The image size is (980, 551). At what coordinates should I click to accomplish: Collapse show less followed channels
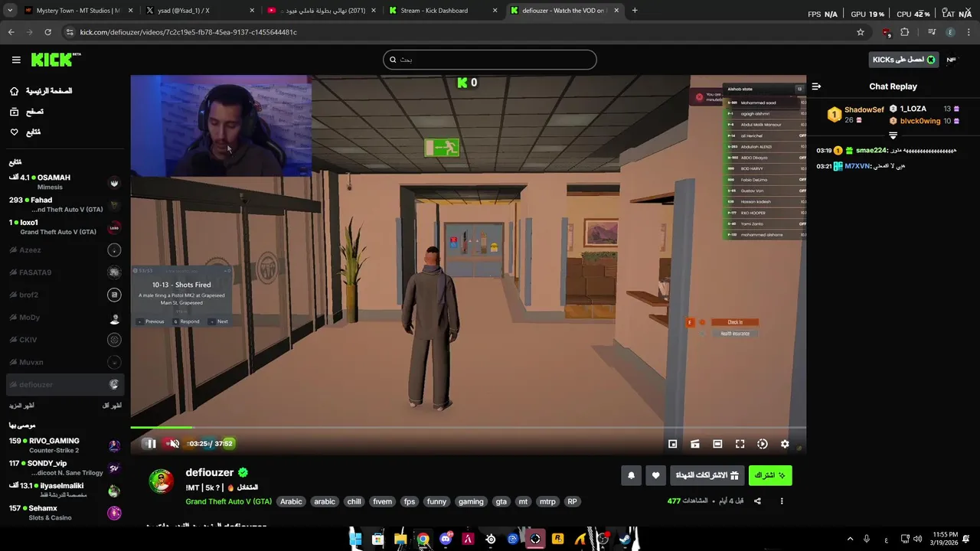point(112,406)
